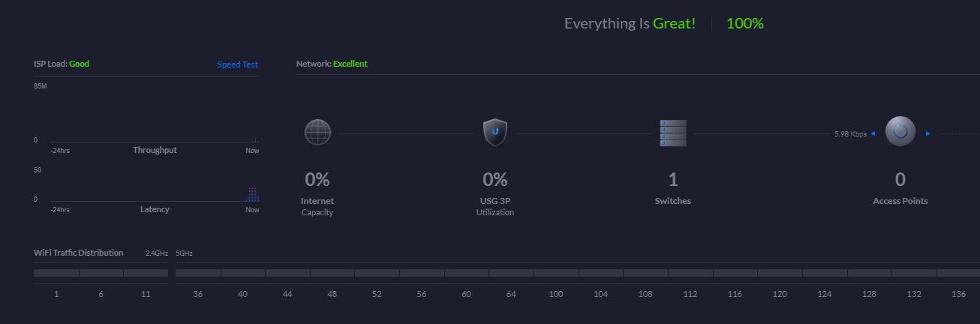Screen dimensions: 980x324
Task: Select the 2.4GHz band label
Action: 157,253
